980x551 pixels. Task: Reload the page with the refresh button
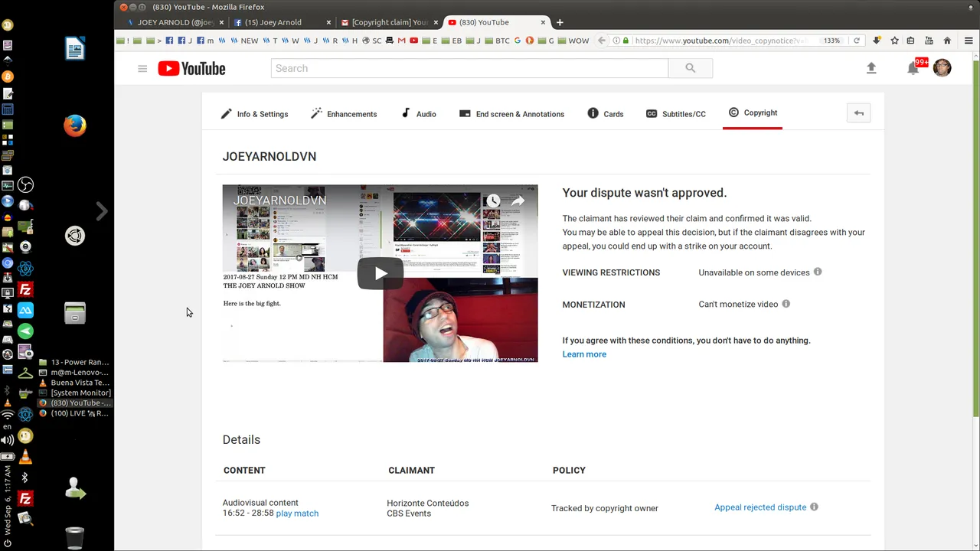[857, 41]
